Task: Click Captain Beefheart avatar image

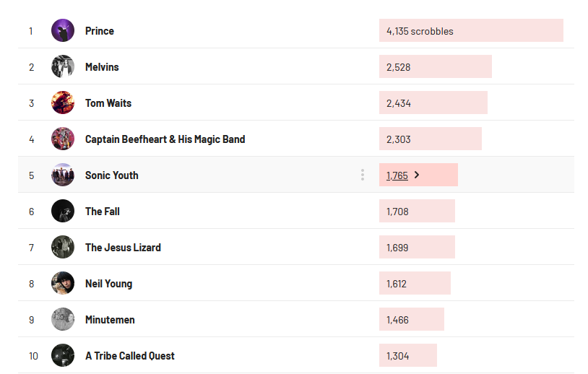Action: [x=63, y=139]
